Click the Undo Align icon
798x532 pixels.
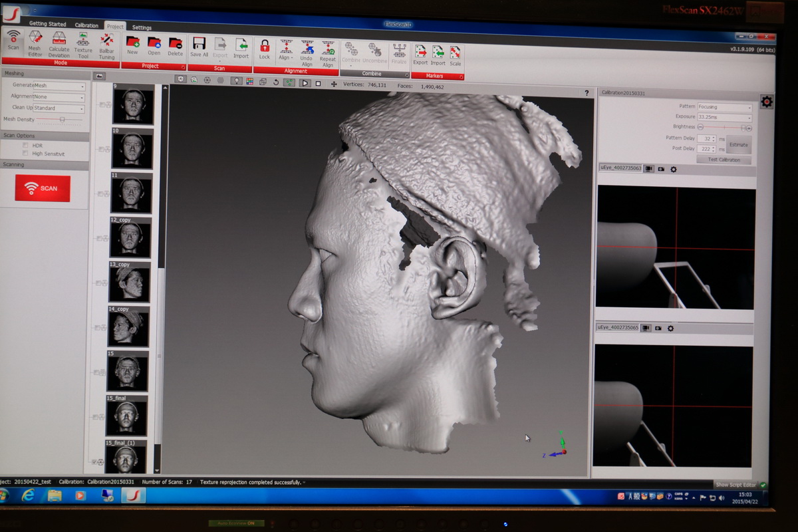point(306,51)
